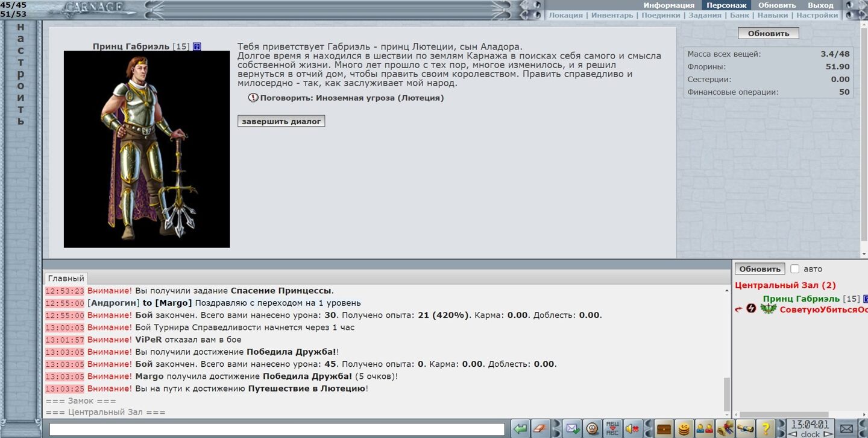
Task: Click the rolled scroll icon
Action: (744, 429)
